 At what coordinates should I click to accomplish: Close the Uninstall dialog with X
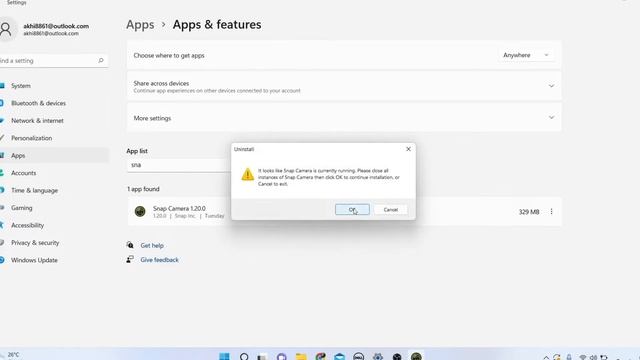408,149
